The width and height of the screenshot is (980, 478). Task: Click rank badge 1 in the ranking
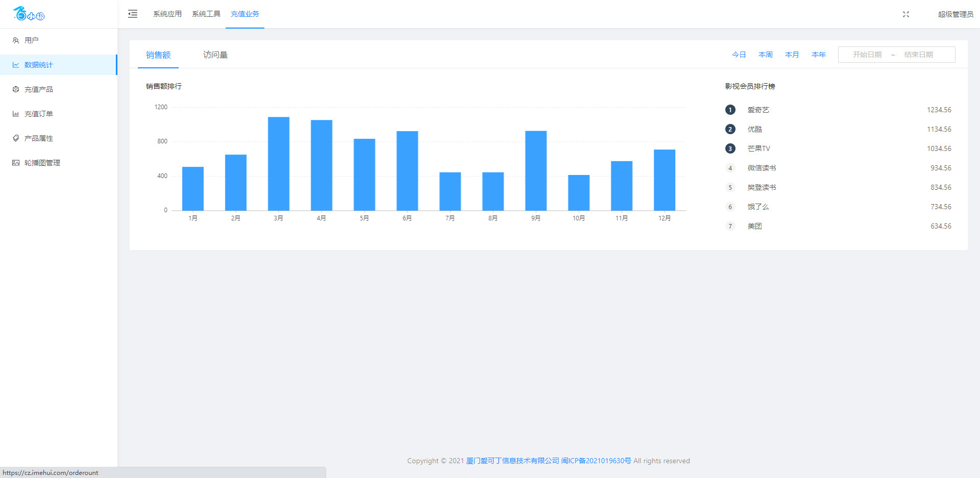(x=730, y=110)
